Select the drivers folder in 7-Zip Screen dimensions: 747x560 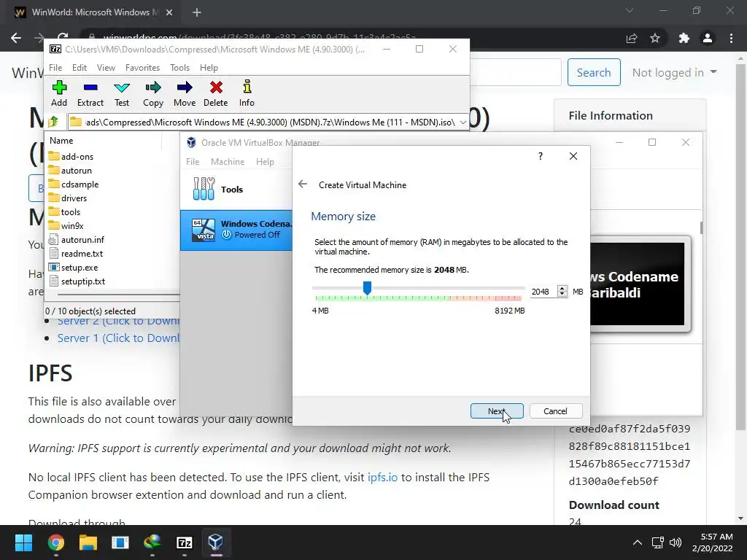pyautogui.click(x=68, y=198)
